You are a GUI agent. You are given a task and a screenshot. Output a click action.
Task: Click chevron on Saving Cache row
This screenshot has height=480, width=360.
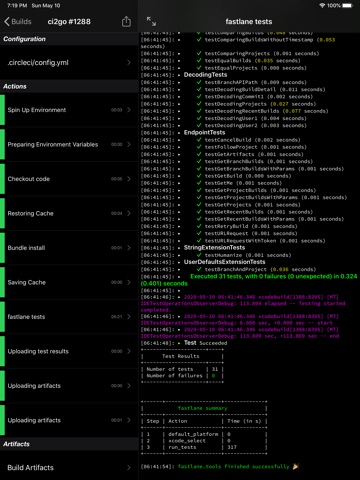pos(129,282)
